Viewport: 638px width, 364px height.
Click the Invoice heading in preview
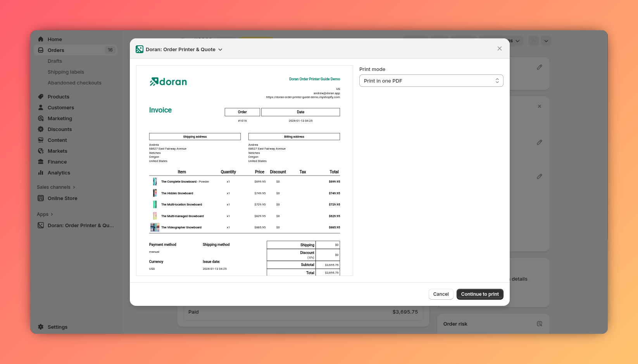pos(160,110)
